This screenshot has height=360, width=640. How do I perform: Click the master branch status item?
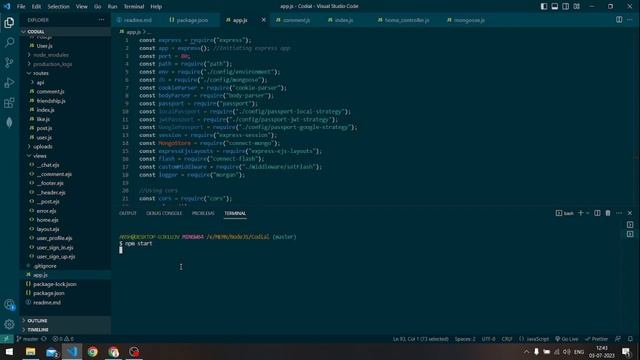27,339
